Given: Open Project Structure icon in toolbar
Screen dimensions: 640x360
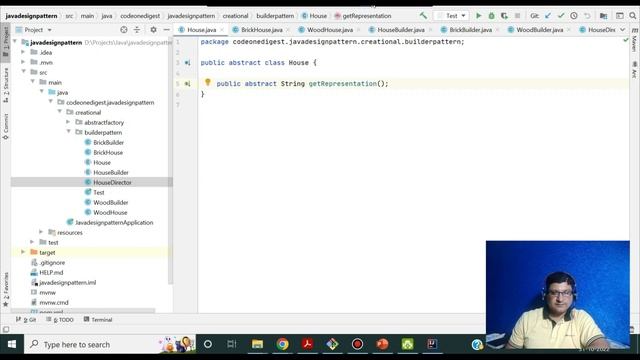Looking at the screenshot, I should coord(603,16).
